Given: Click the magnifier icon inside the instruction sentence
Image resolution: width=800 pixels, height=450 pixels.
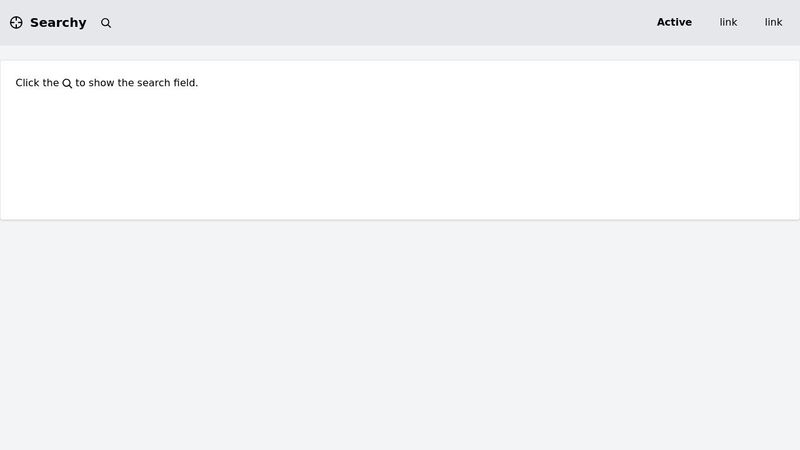Looking at the screenshot, I should (x=67, y=83).
